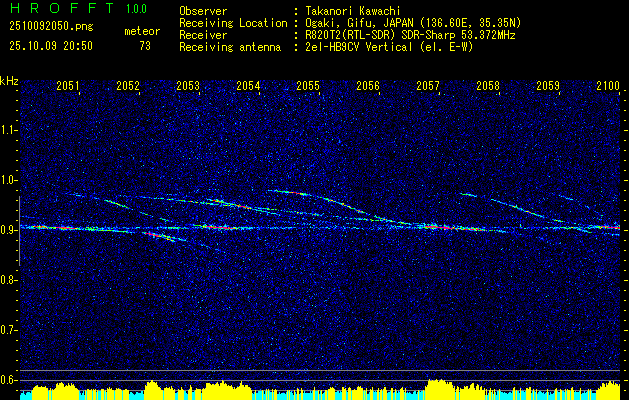Viewport: 629px width, 400px height.
Task: Click the location text Ogaki, Gifu, JAPAN
Action: tap(359, 23)
